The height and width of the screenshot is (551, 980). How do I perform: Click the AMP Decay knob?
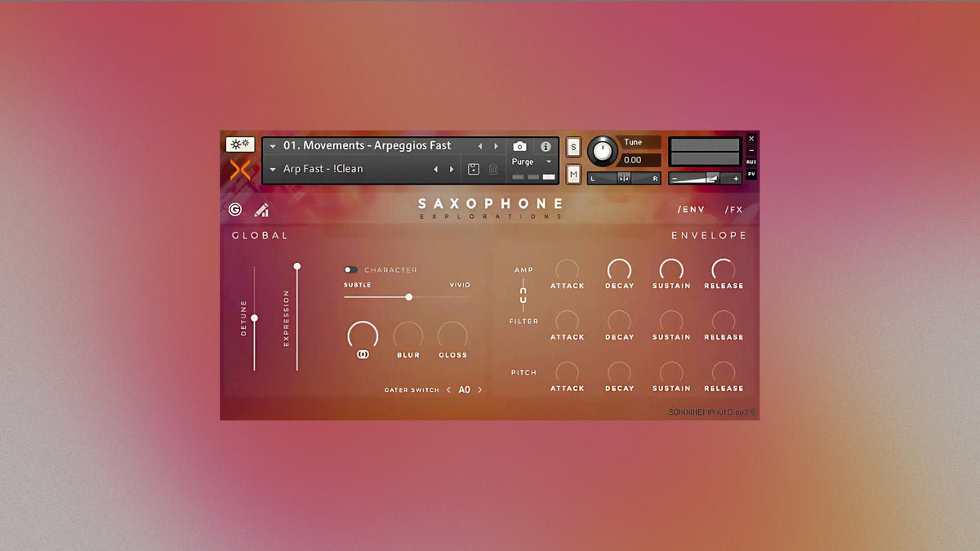click(619, 270)
